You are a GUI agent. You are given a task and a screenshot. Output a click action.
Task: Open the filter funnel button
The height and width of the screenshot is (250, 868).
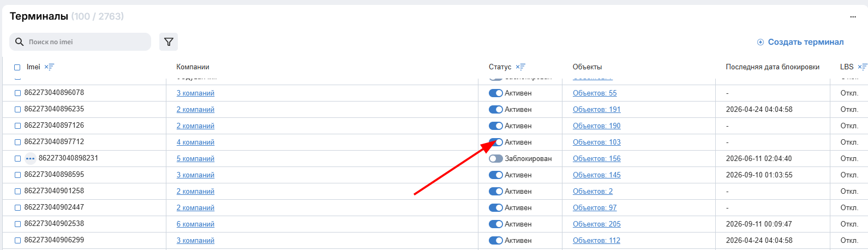[x=169, y=42]
